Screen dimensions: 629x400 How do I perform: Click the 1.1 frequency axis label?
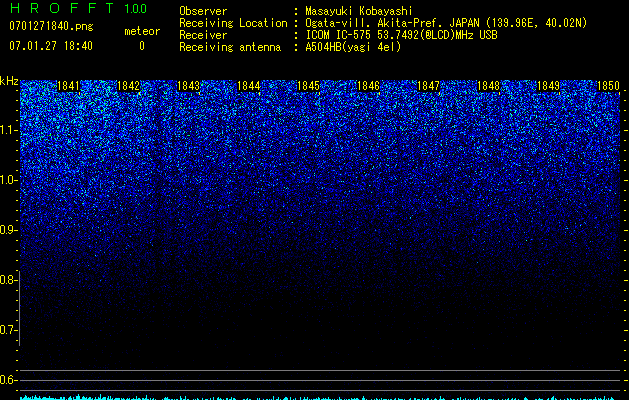[x=8, y=130]
